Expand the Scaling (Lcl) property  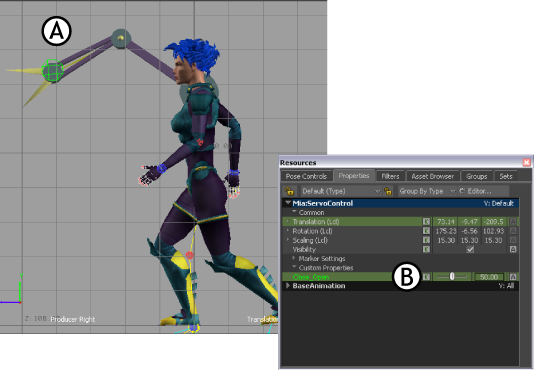click(x=288, y=240)
